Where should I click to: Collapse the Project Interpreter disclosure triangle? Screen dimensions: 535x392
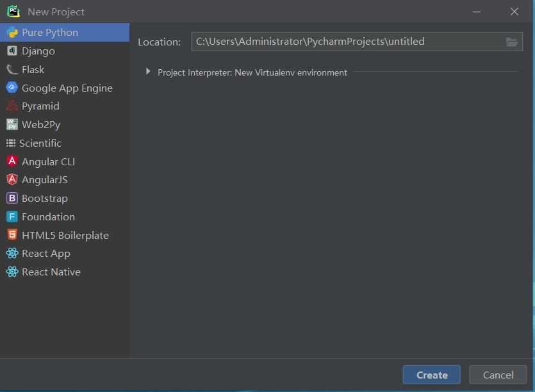tap(148, 72)
